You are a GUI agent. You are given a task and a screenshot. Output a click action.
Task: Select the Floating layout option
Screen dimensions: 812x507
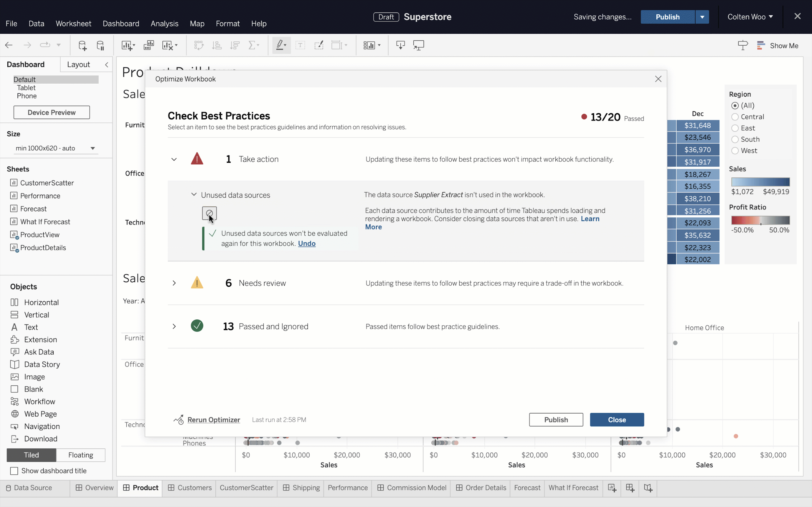point(81,455)
